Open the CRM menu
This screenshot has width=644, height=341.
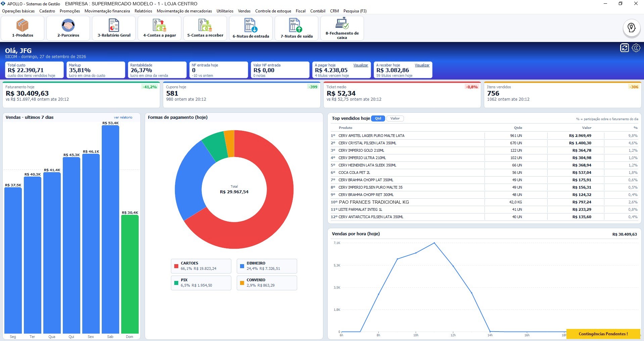334,11
